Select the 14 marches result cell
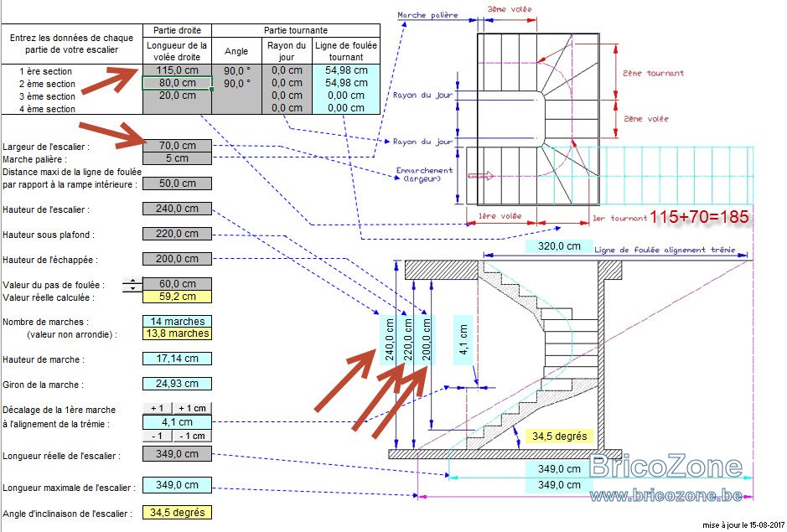 click(177, 321)
